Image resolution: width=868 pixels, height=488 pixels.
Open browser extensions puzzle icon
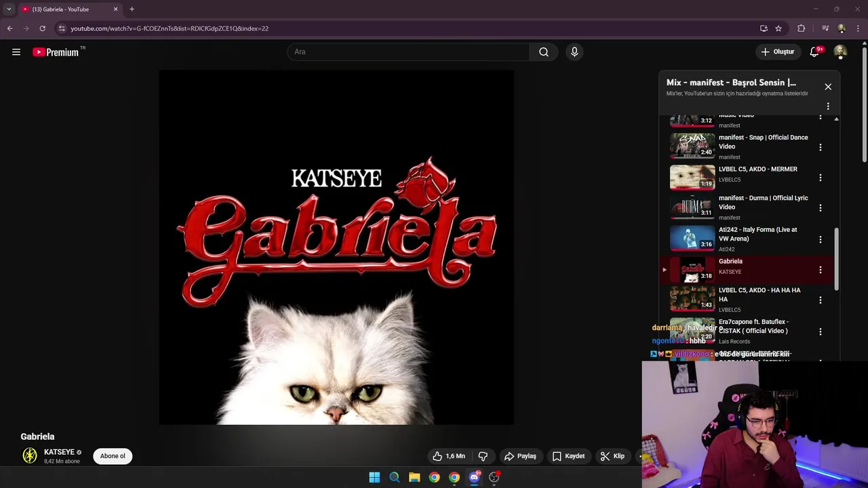(x=802, y=28)
